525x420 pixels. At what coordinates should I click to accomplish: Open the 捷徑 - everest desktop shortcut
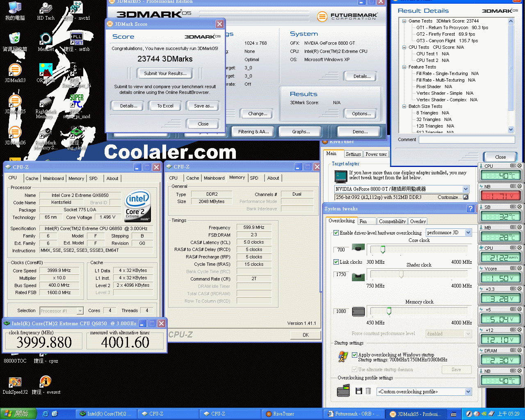pos(46,385)
